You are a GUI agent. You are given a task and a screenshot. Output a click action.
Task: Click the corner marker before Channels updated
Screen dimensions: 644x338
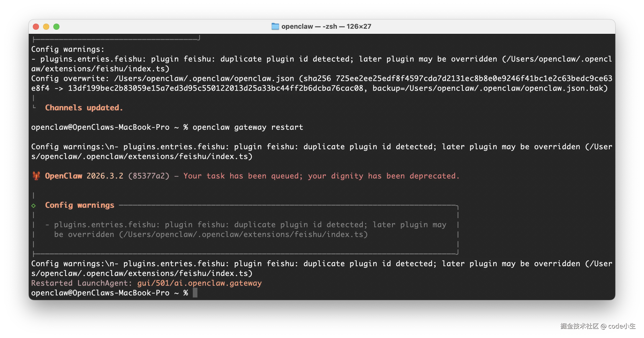click(34, 107)
